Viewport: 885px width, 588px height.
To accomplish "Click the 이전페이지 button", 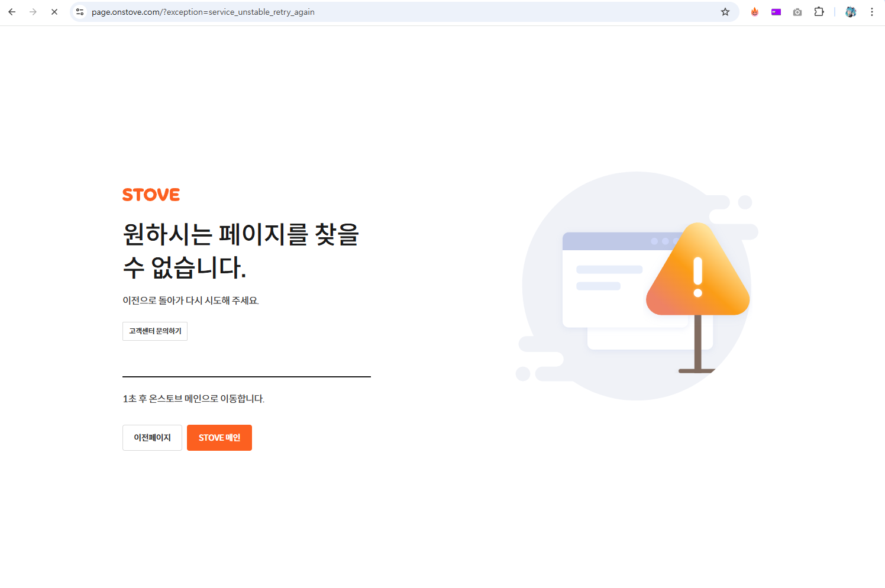I will pos(152,438).
